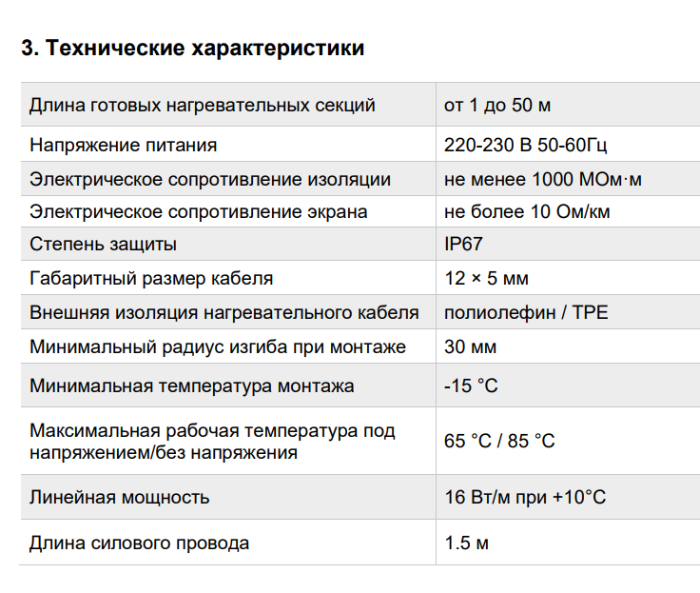Click the "12 × 5 мм" value

click(x=487, y=278)
